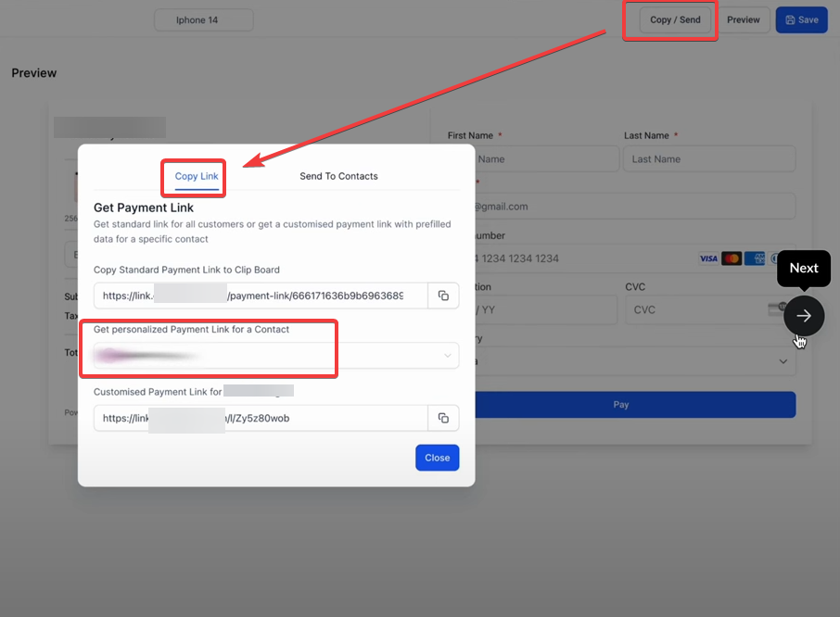
Task: Click the 'Customised Payment Link for' label
Action: point(158,392)
